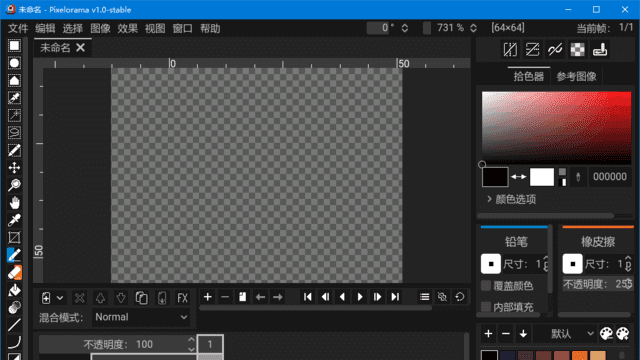Open the 编辑 menu
This screenshot has height=360, width=640.
[45, 28]
